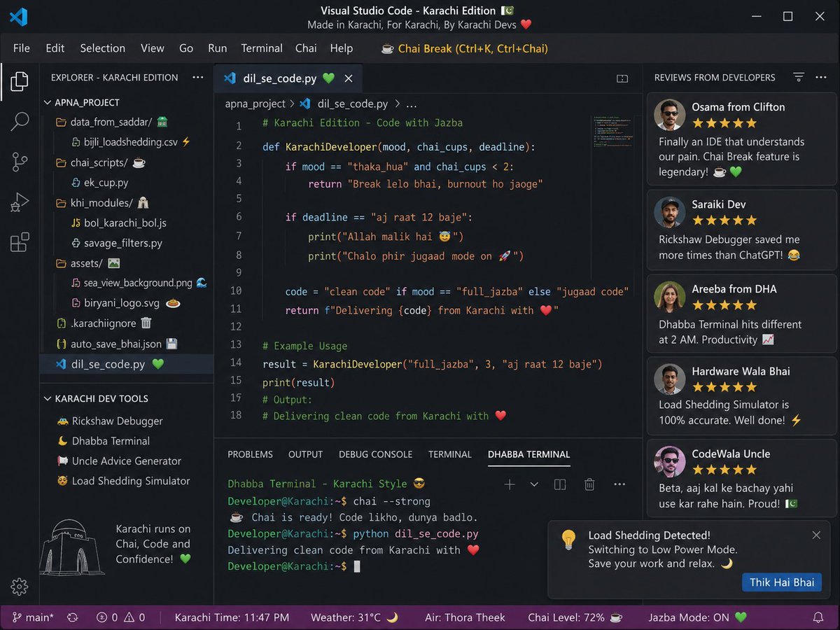Click errors and warnings count in status bar
Image resolution: width=840 pixels, height=630 pixels.
point(120,617)
